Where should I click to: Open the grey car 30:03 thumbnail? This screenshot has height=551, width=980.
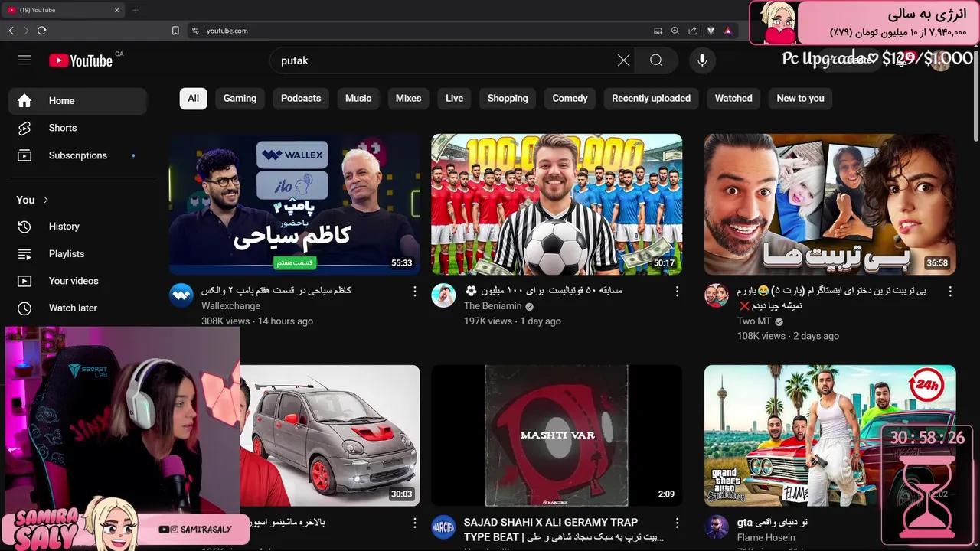330,435
